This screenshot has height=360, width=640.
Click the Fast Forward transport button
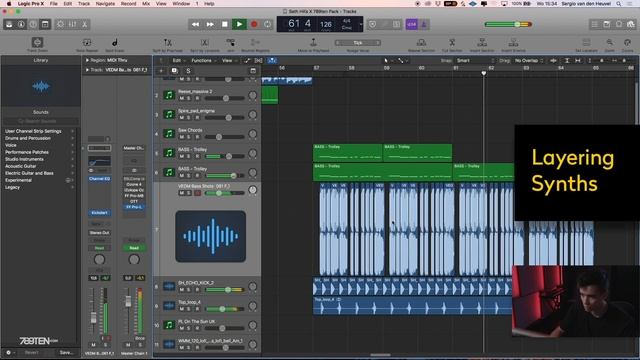pyautogui.click(x=210, y=24)
